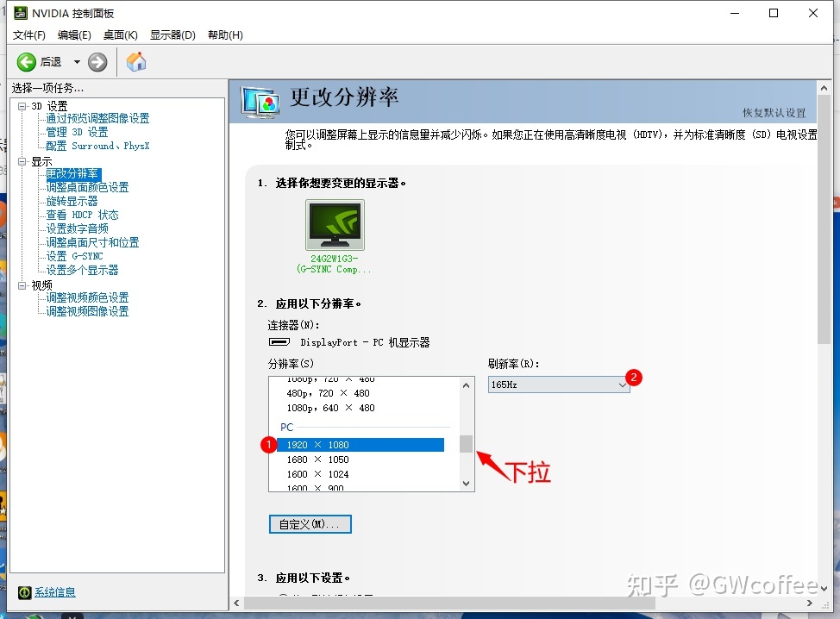
Task: Click the horizontal scrollbar left arrow
Action: click(x=237, y=603)
